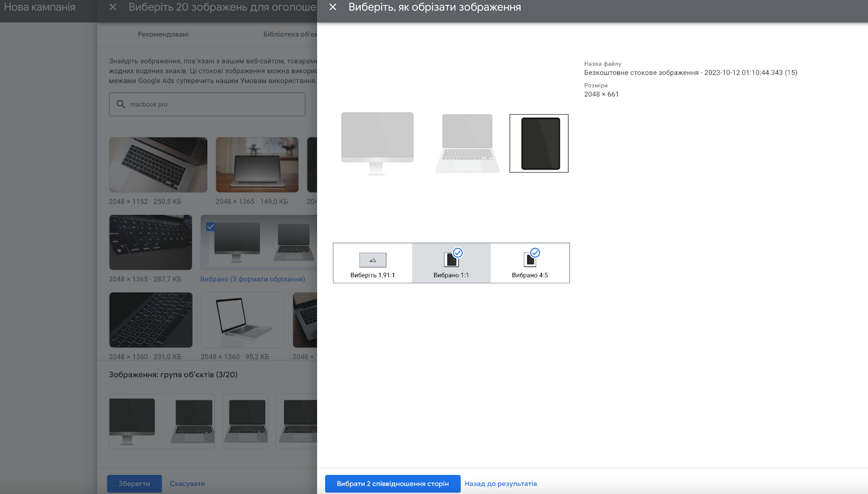
Task: Open the Рекомендовані tab
Action: [163, 34]
